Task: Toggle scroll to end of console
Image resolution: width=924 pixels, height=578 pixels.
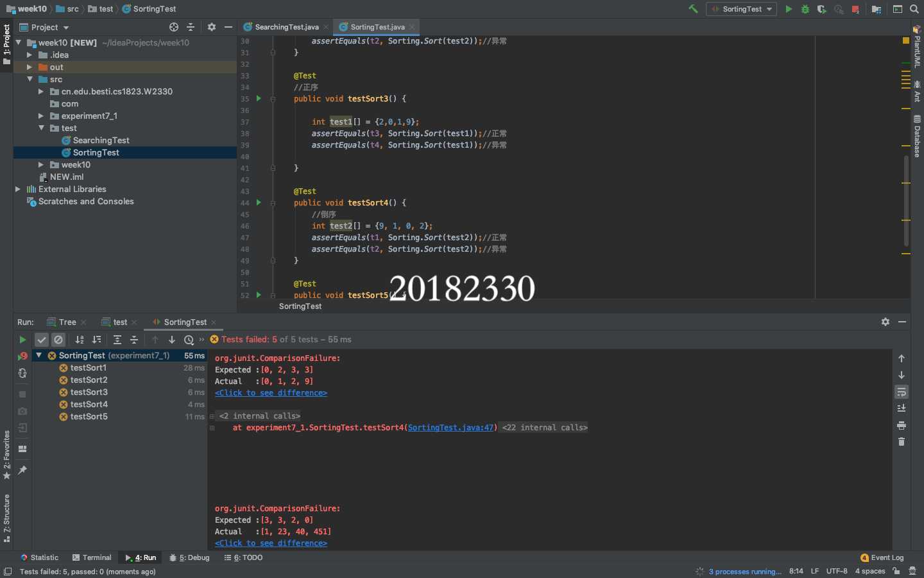Action: 902,408
